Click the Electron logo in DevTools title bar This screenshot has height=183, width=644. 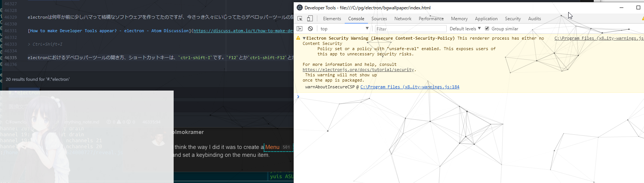coord(299,8)
